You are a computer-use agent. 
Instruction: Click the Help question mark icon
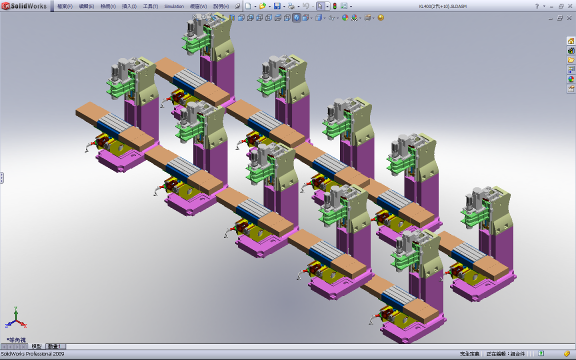coord(537,6)
